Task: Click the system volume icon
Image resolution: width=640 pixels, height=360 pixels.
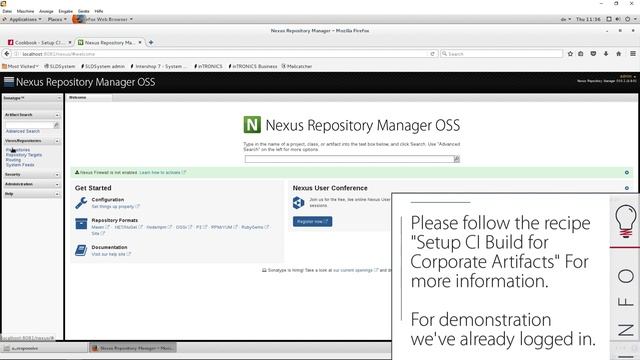Action: click(618, 19)
